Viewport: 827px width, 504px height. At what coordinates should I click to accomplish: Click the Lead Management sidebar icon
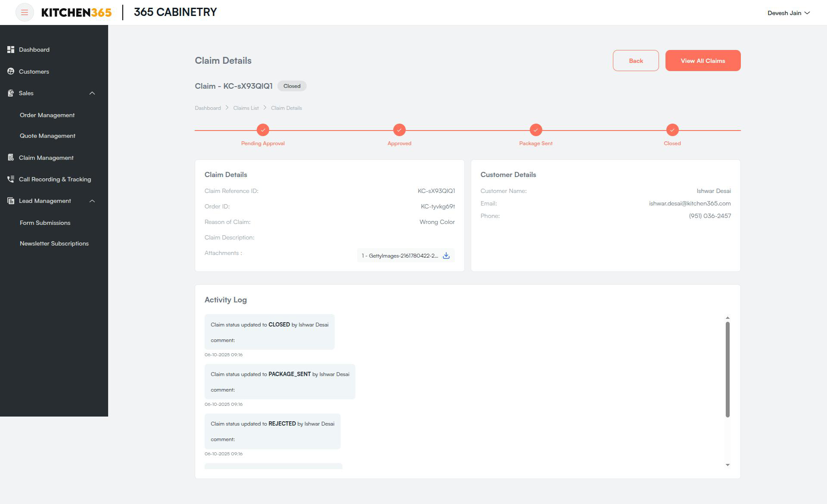[x=11, y=201]
